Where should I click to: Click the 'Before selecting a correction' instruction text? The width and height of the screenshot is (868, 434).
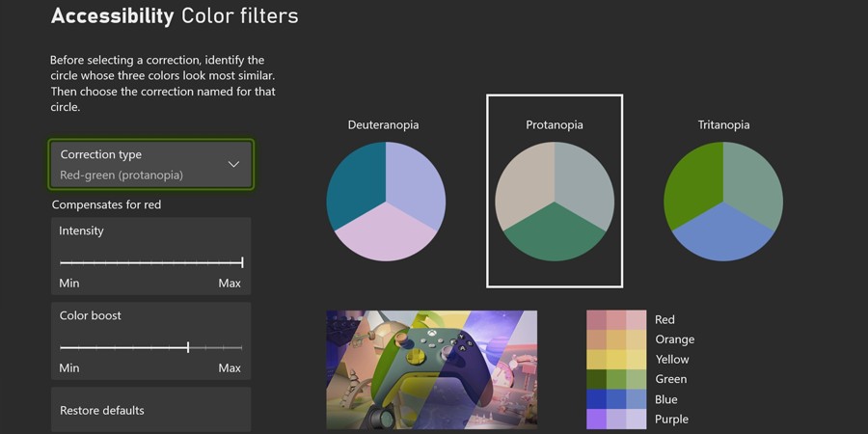163,84
